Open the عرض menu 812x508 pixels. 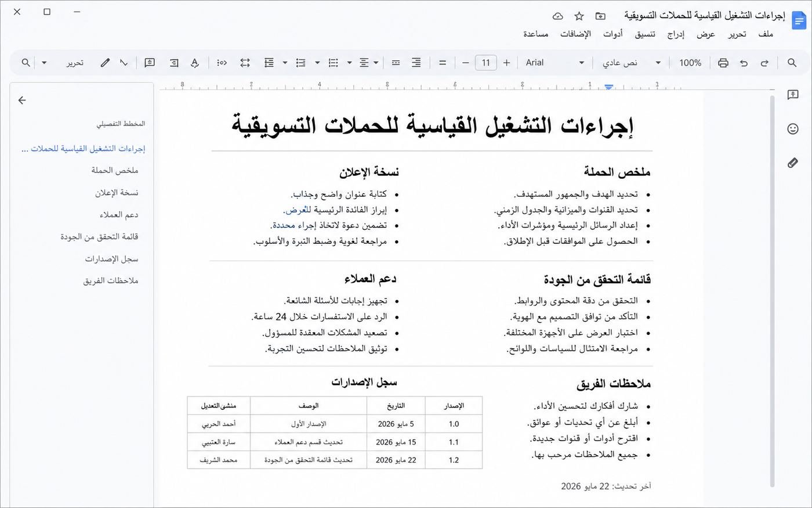(x=706, y=34)
